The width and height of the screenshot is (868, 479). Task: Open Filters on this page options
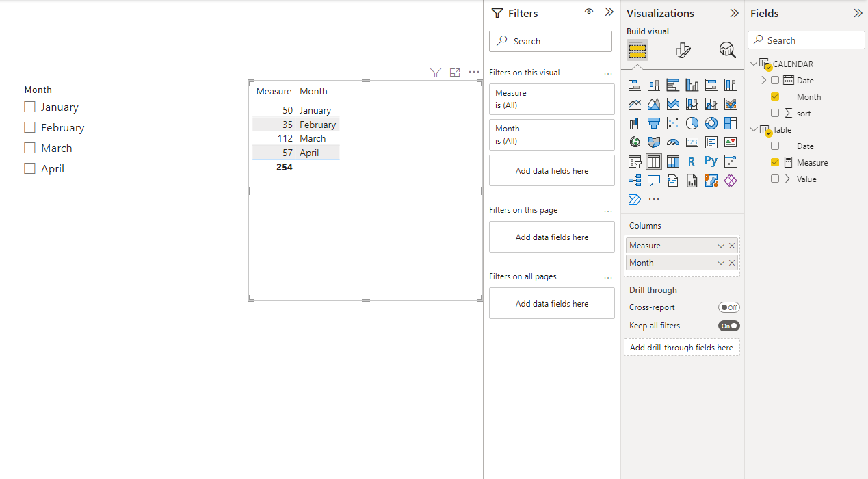click(x=608, y=211)
